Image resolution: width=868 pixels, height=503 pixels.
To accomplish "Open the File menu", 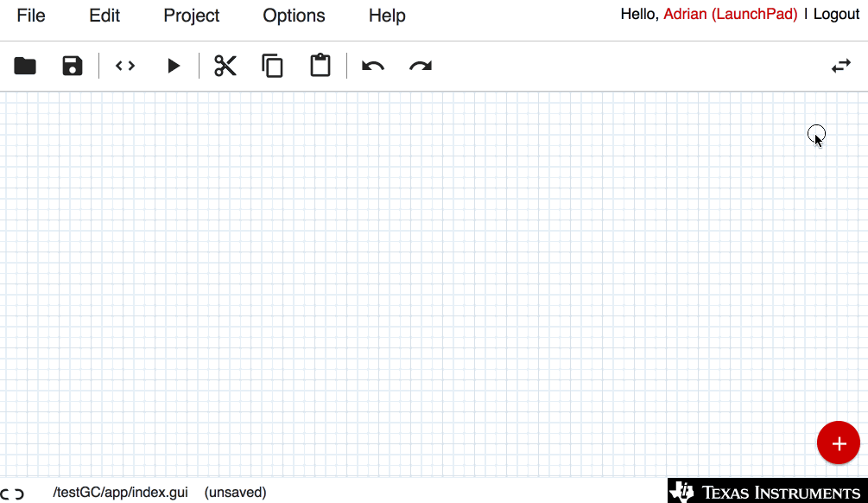I will click(x=31, y=16).
